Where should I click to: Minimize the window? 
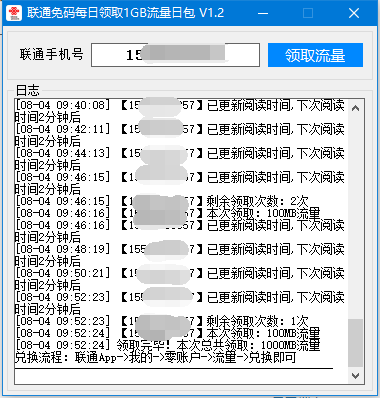click(x=263, y=13)
